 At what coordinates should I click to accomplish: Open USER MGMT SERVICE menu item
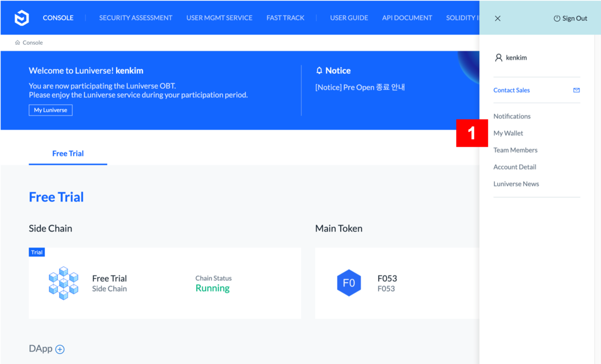pos(219,18)
